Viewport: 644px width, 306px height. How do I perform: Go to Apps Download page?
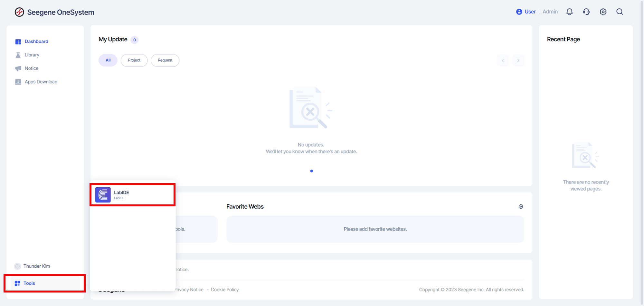point(41,82)
